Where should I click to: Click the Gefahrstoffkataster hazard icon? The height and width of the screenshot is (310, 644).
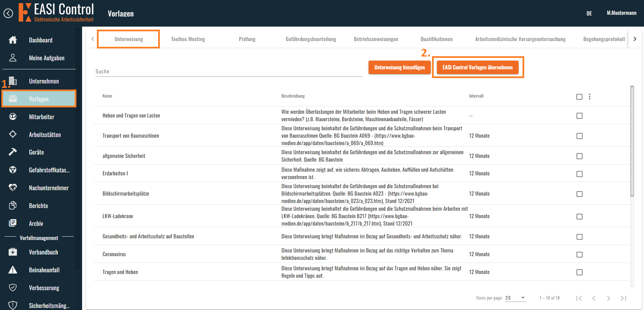coord(13,170)
